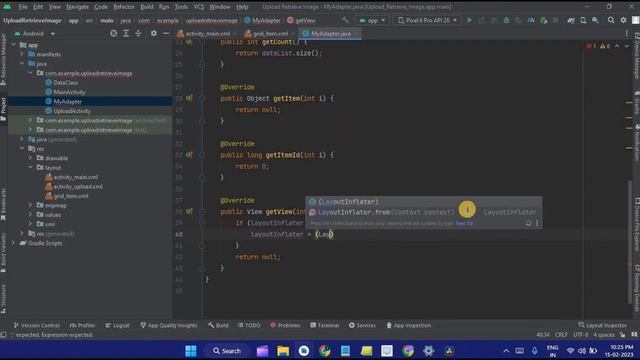Open the Terminal tool window

click(325, 325)
